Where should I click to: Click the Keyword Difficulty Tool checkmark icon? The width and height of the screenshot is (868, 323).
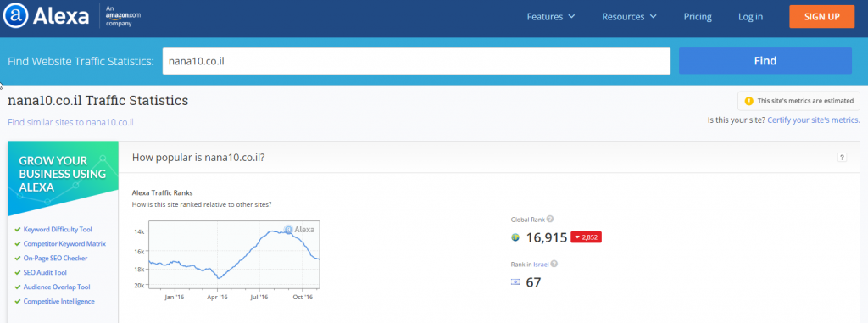[x=18, y=230]
